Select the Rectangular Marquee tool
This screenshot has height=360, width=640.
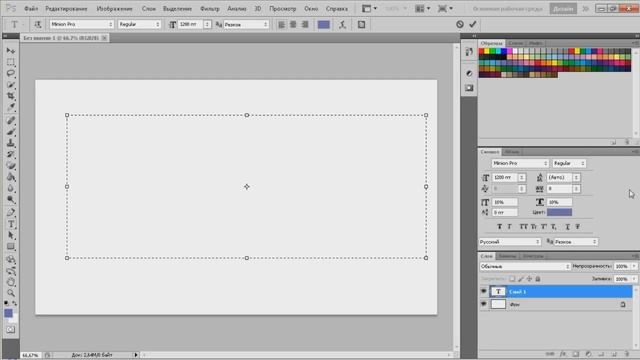pos(11,62)
